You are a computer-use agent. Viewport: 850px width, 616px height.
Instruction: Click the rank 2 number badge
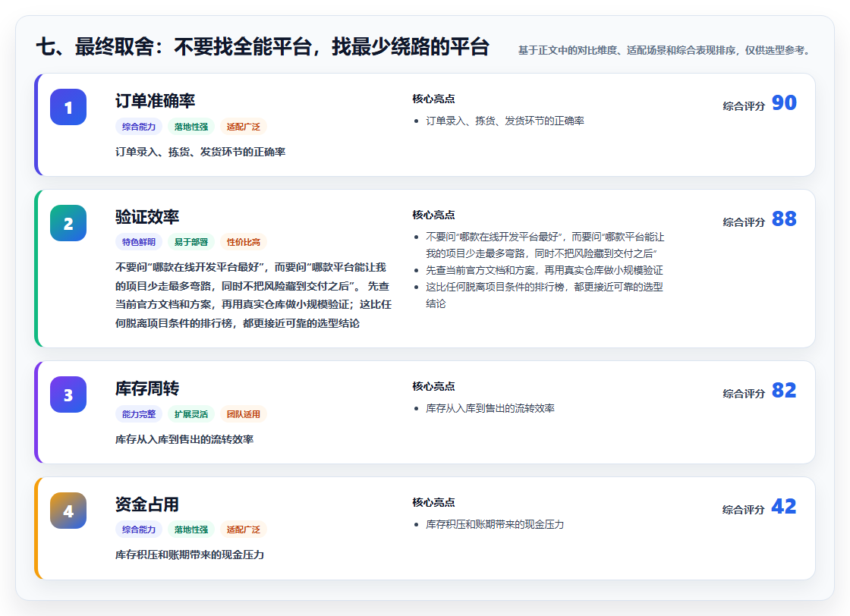68,223
